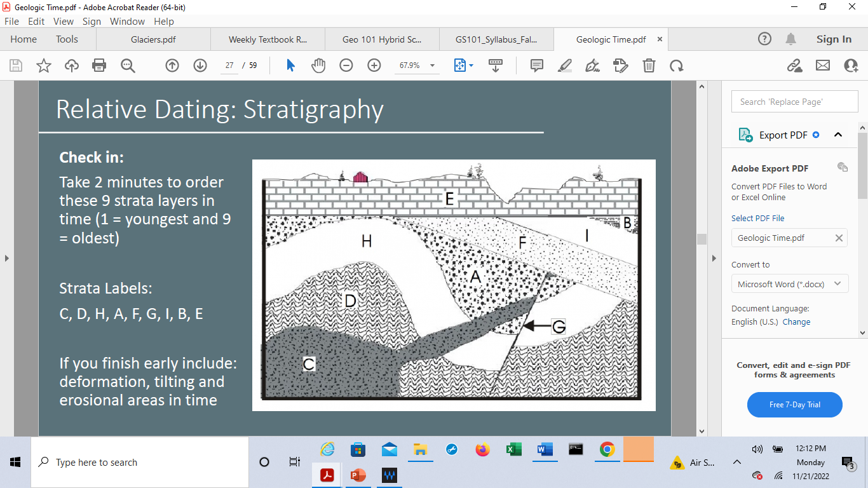Select the Highlight text tool
The height and width of the screenshot is (488, 868).
(x=564, y=65)
